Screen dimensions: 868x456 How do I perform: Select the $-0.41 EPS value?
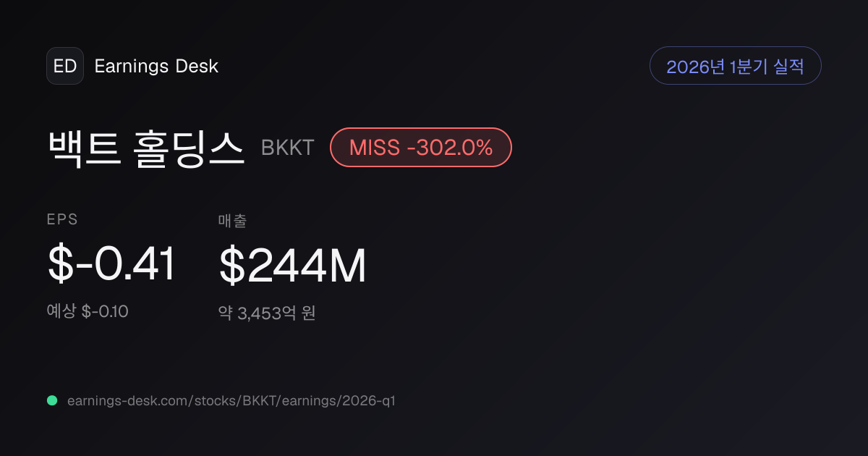click(111, 265)
